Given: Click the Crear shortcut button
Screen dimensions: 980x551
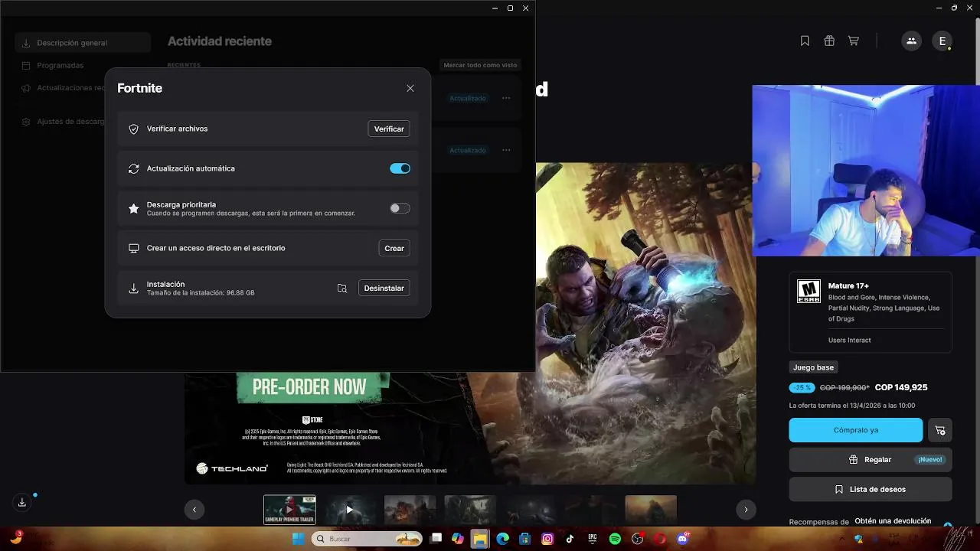Looking at the screenshot, I should (x=394, y=248).
